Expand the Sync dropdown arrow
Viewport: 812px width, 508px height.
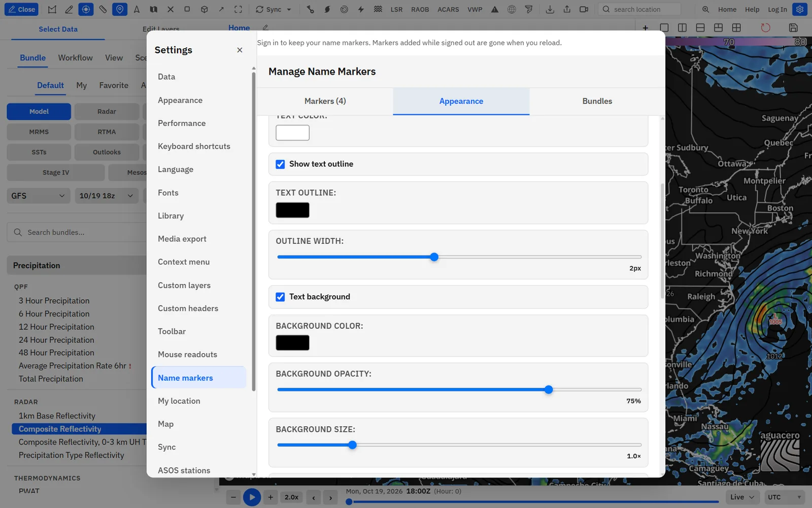(x=289, y=9)
